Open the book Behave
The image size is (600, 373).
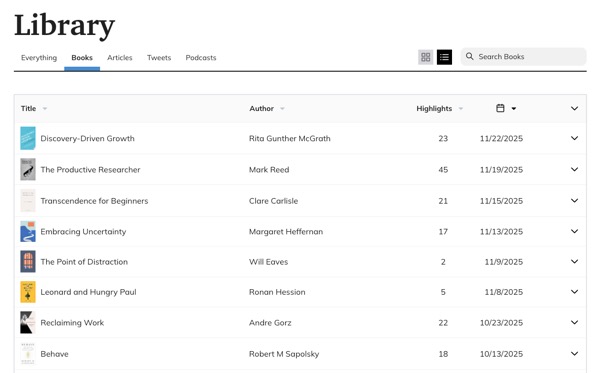tap(54, 354)
